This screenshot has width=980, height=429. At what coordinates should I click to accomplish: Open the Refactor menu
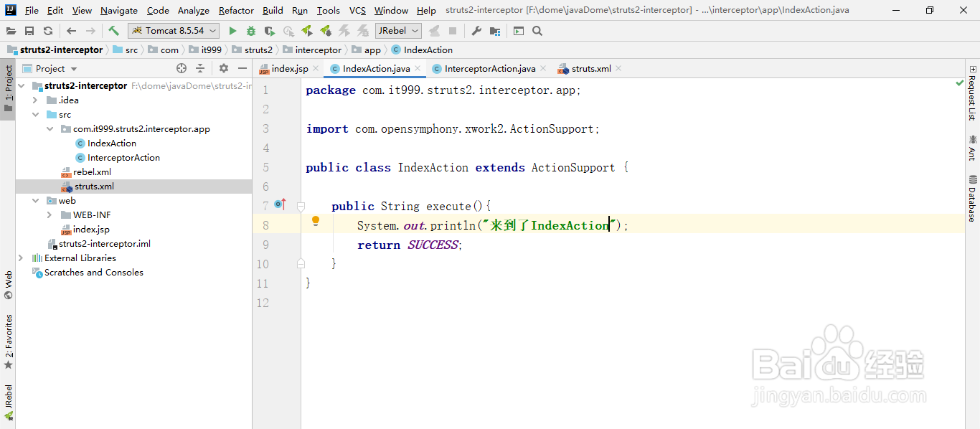coord(236,10)
